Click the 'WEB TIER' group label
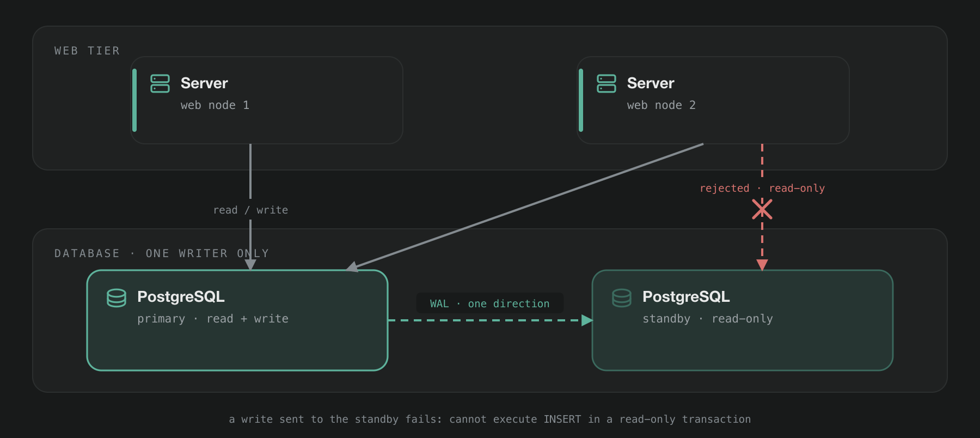 pyautogui.click(x=87, y=51)
